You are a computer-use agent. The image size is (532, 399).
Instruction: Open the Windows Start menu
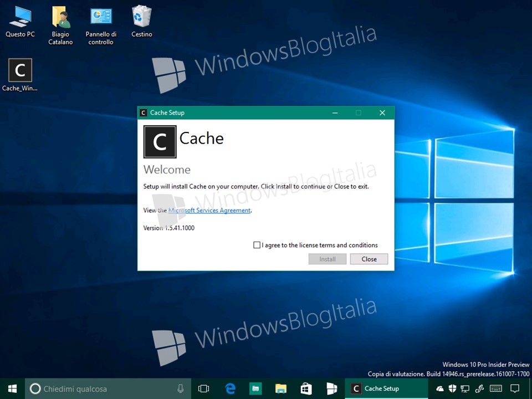coord(12,389)
